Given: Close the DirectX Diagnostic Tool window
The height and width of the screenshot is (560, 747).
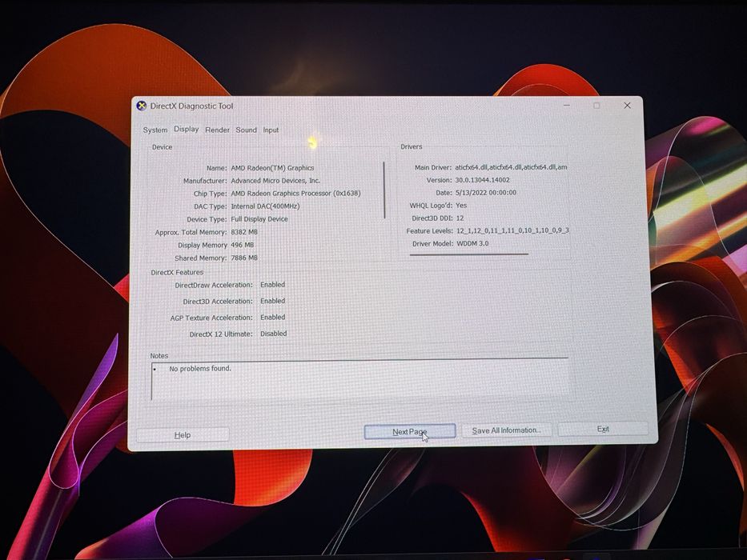Looking at the screenshot, I should [x=627, y=106].
